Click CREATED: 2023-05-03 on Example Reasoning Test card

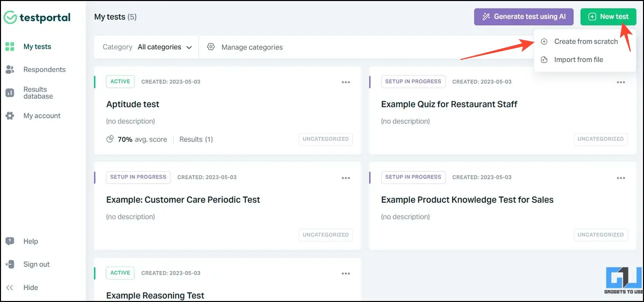(171, 273)
